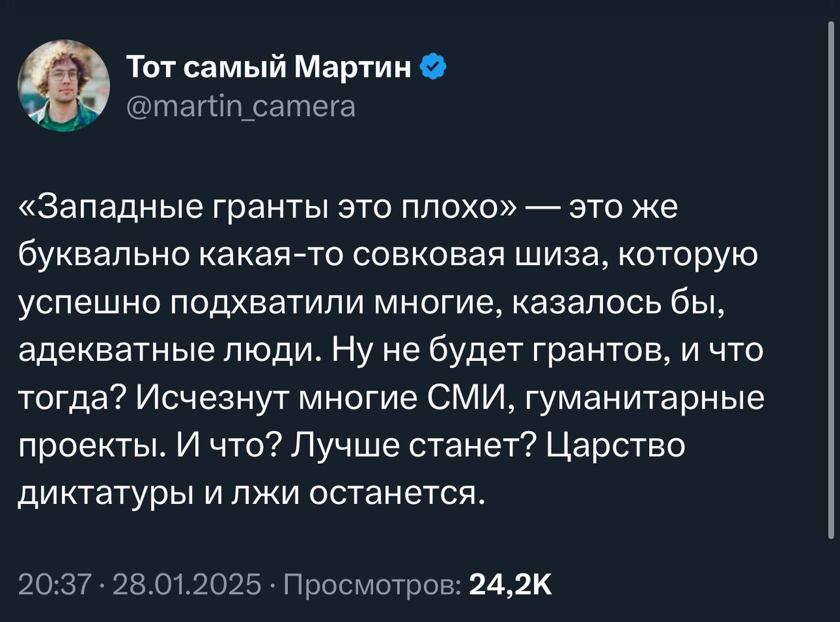Open the display name Тот самый Мартин
The width and height of the screenshot is (840, 622).
269,68
